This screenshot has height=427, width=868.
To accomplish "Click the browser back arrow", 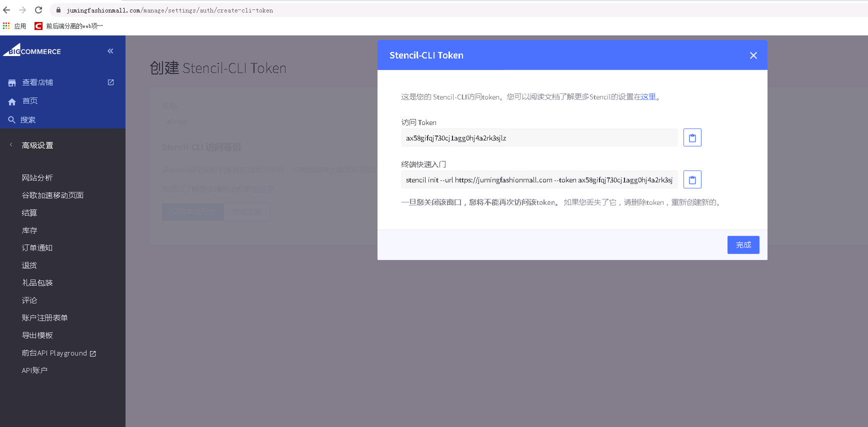I will 6,10.
